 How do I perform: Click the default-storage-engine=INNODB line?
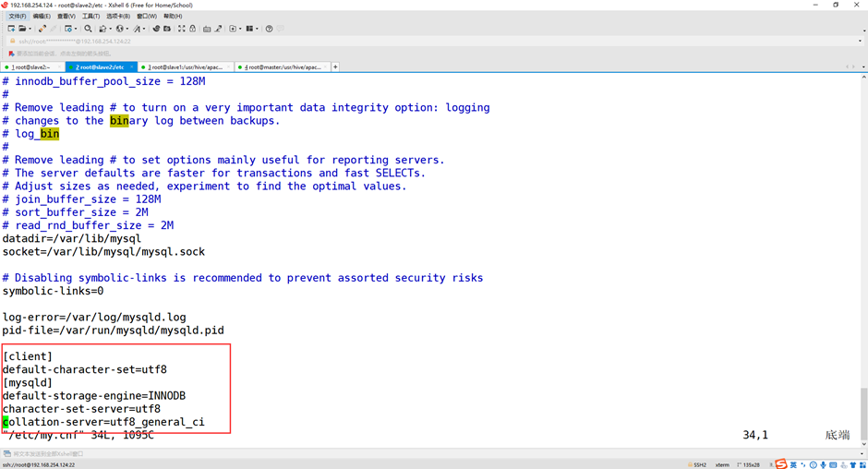tap(94, 395)
